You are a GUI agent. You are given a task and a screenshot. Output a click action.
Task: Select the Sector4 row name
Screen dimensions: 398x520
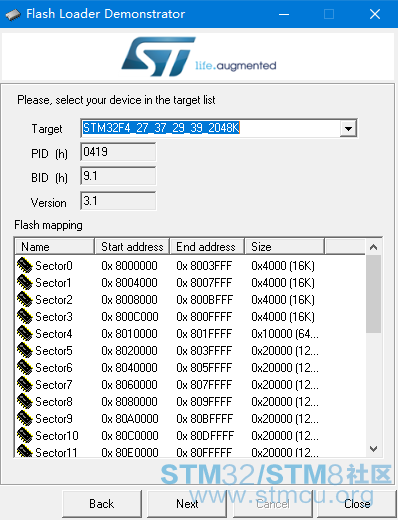click(x=54, y=334)
